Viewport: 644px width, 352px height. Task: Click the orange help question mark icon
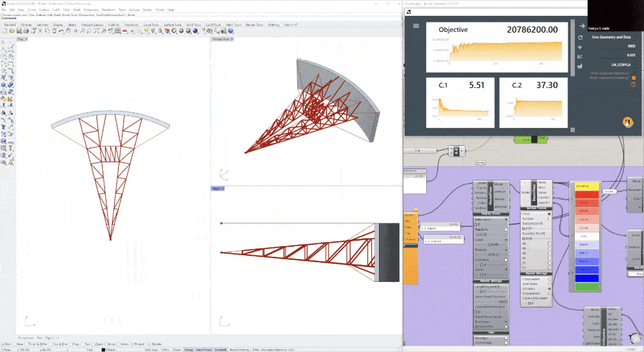(633, 85)
